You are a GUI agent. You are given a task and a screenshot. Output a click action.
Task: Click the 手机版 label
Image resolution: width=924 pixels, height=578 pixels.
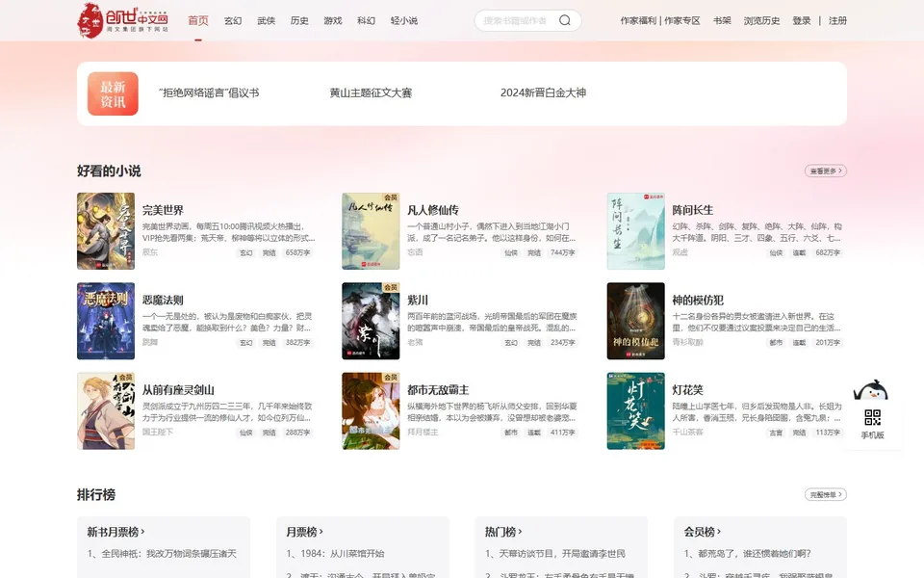pyautogui.click(x=872, y=435)
